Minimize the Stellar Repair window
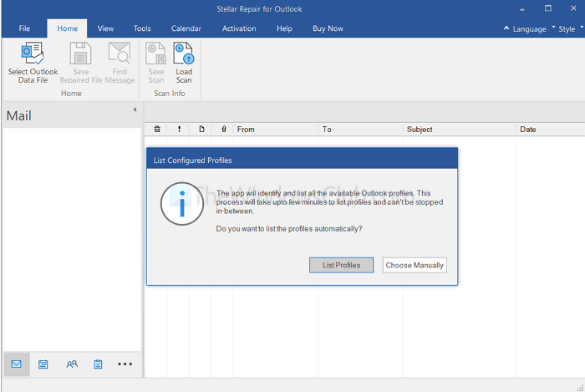 tap(522, 9)
